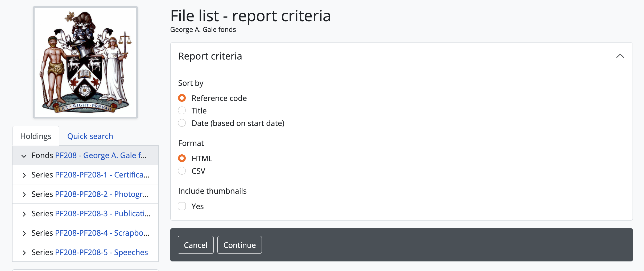Collapse the Fonds PF208 tree node arrow
Image resolution: width=644 pixels, height=271 pixels.
coord(24,156)
